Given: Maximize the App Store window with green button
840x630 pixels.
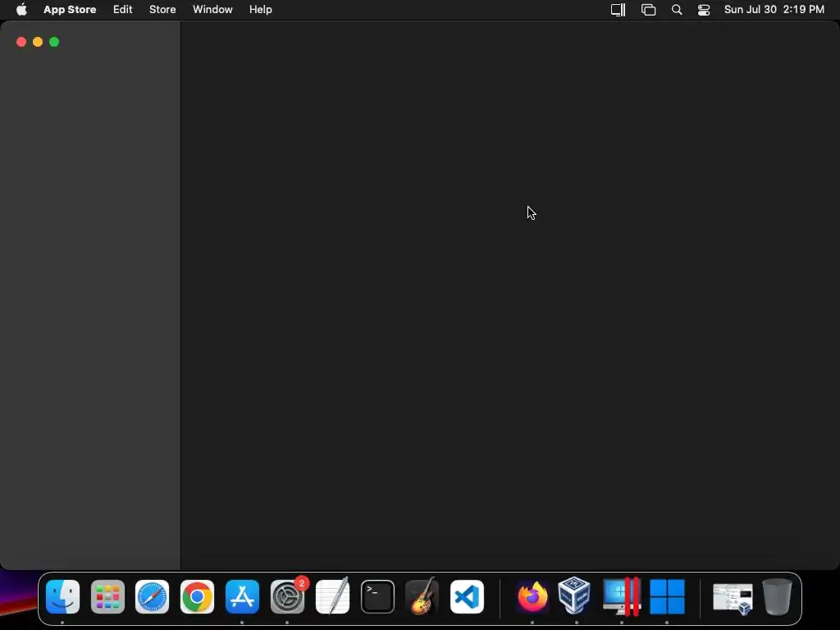Looking at the screenshot, I should pyautogui.click(x=54, y=42).
